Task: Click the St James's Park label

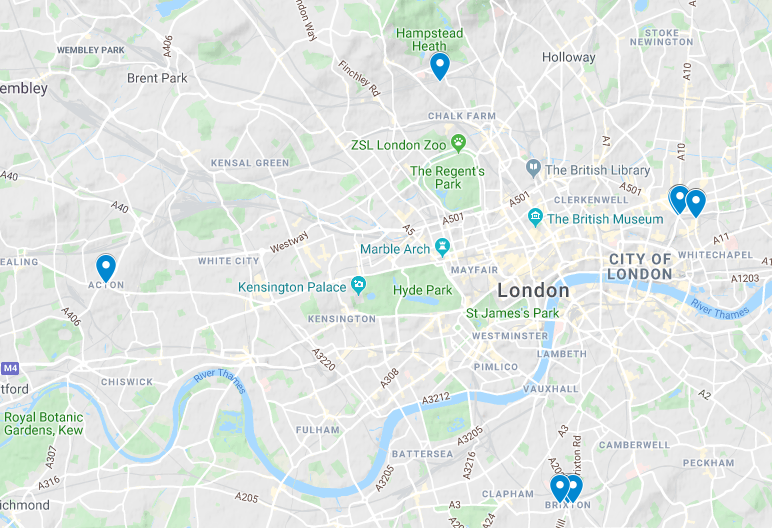Action: (513, 313)
